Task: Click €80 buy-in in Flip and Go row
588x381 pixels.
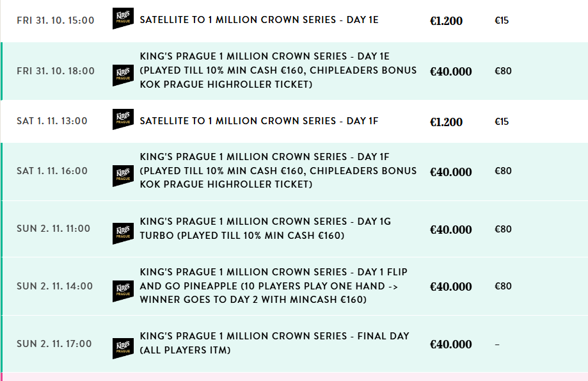Action: pyautogui.click(x=503, y=286)
